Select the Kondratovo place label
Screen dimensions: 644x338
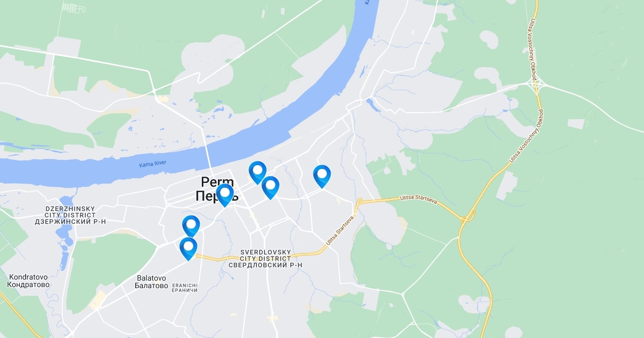pyautogui.click(x=28, y=281)
